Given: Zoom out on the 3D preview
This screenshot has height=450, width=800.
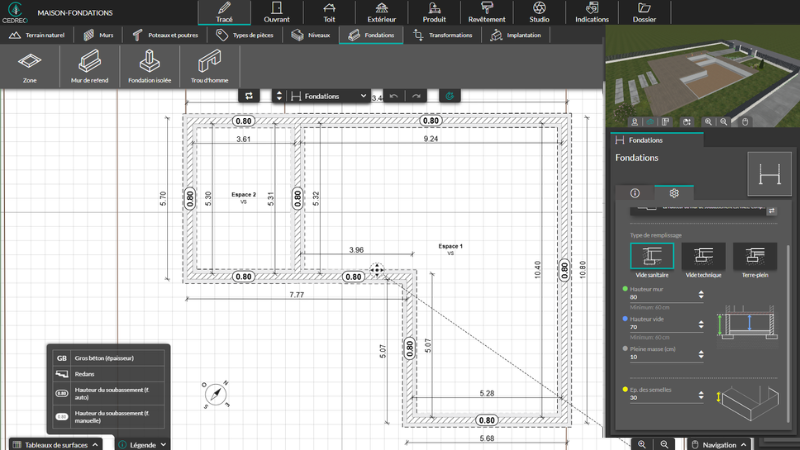Looking at the screenshot, I should pyautogui.click(x=723, y=122).
